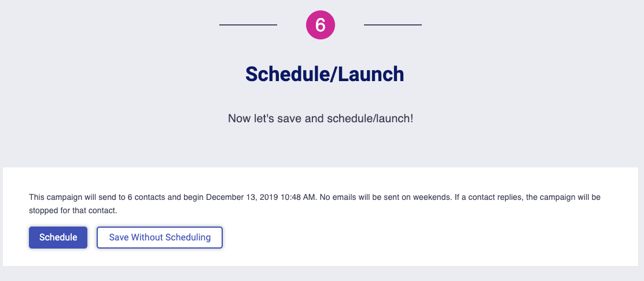Click the divider line right of step 6

click(393, 25)
